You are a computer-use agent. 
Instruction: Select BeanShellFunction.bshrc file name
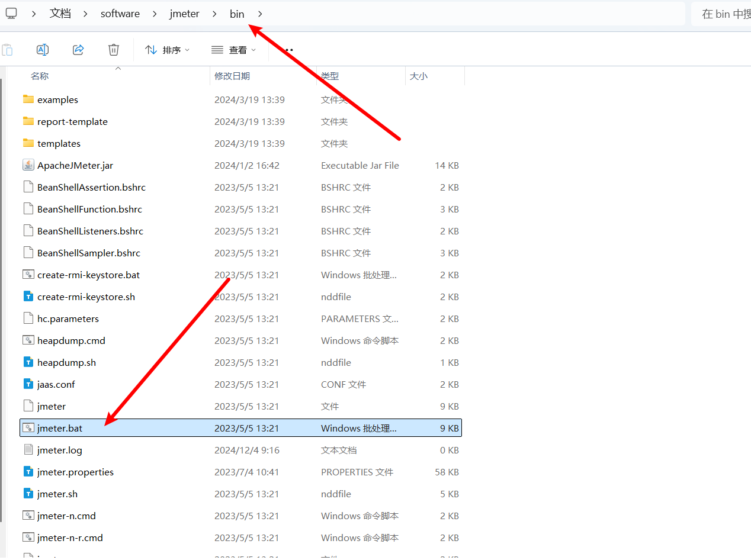click(x=89, y=209)
